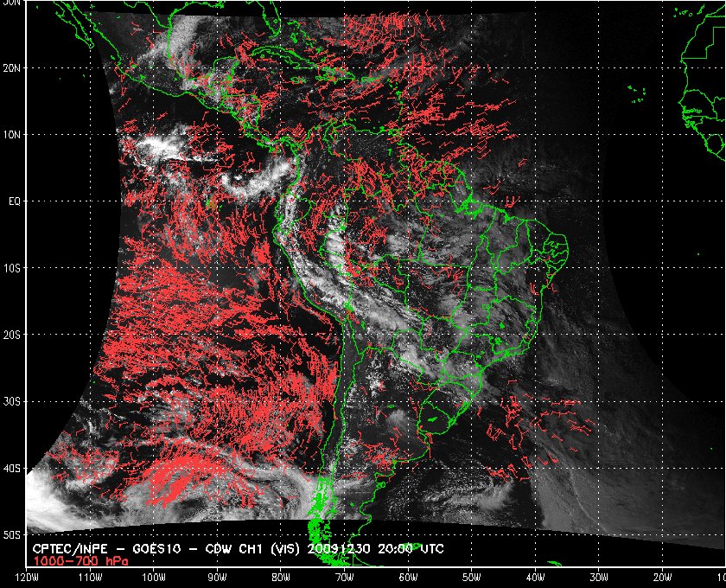Screen dimensions: 726x588
Task: Select the 70W longitude label
Action: coord(345,578)
